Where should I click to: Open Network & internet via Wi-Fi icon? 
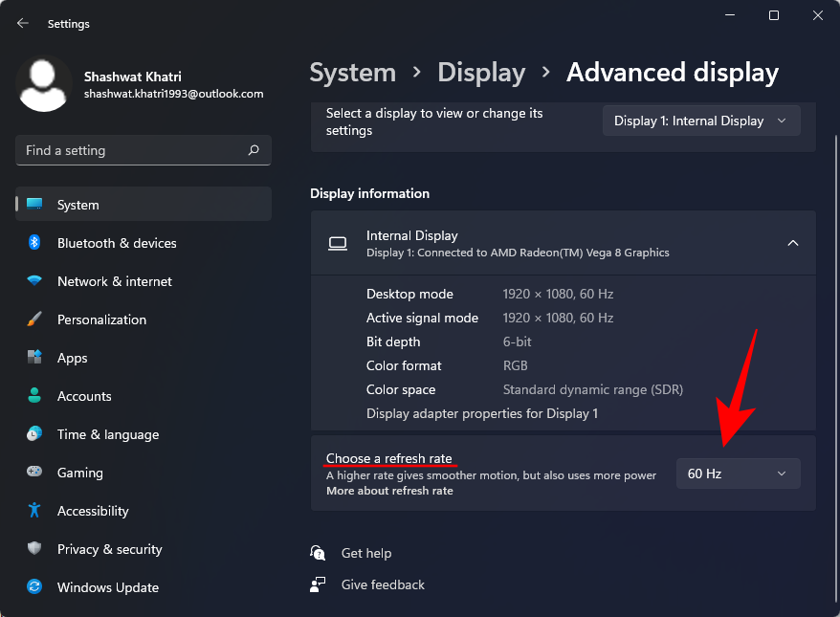coord(34,281)
